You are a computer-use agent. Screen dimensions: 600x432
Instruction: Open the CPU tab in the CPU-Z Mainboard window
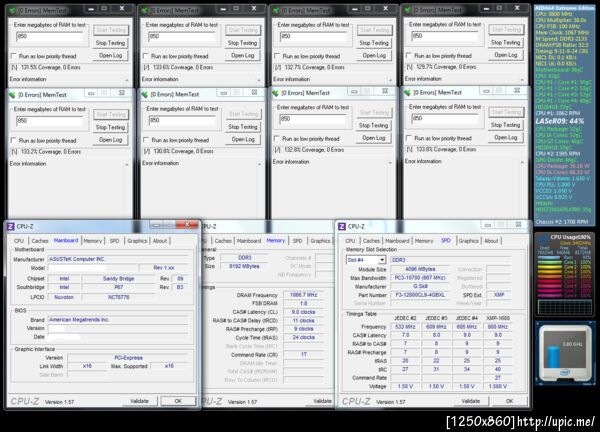pyautogui.click(x=19, y=241)
